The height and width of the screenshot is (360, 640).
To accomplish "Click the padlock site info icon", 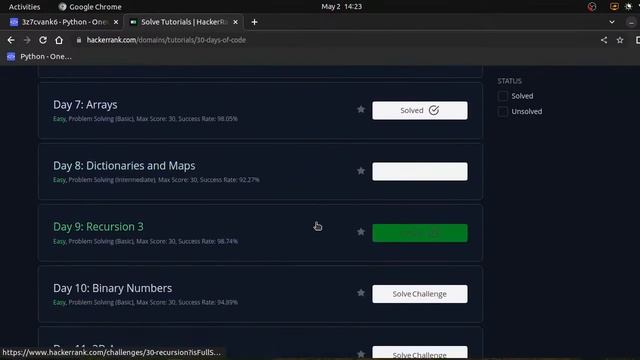I will (79, 40).
